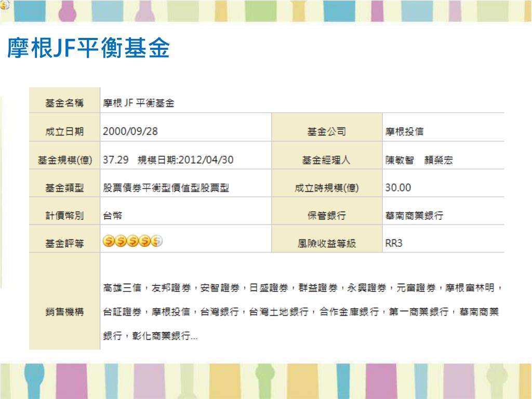Select the 基金評等 label cell
Viewport: 532px width, 399px height.
click(64, 239)
